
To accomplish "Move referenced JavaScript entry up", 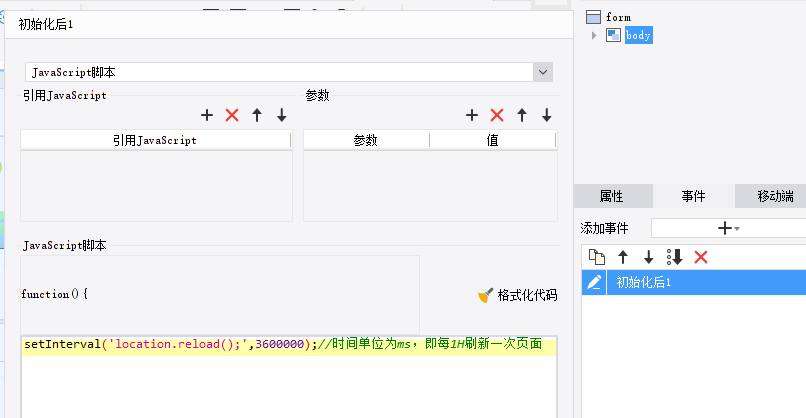I will (257, 116).
